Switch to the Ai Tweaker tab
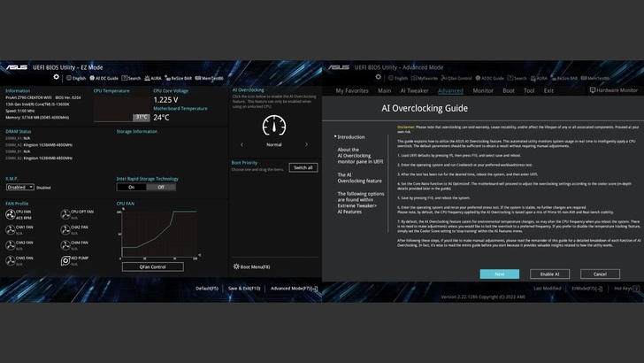 [414, 91]
